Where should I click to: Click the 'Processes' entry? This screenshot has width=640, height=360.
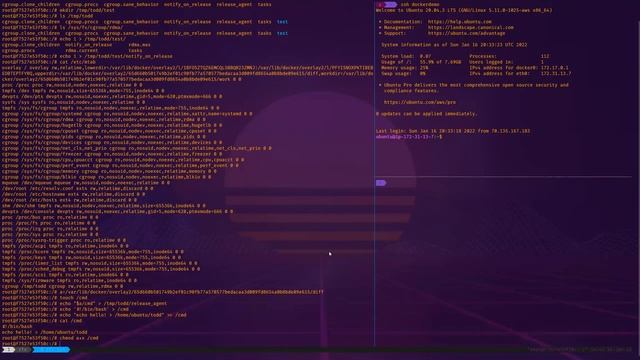click(x=509, y=56)
